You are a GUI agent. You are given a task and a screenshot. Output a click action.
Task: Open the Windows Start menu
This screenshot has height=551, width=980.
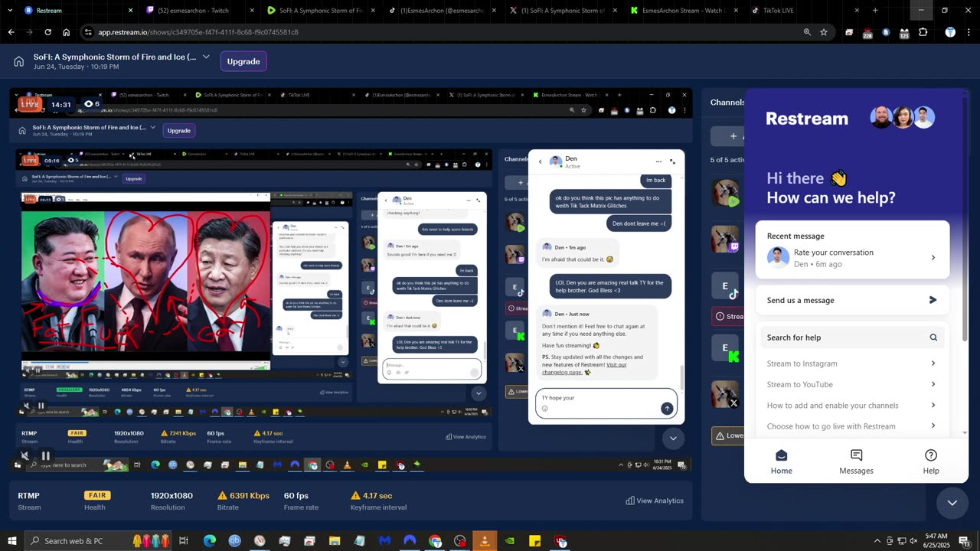(11, 541)
